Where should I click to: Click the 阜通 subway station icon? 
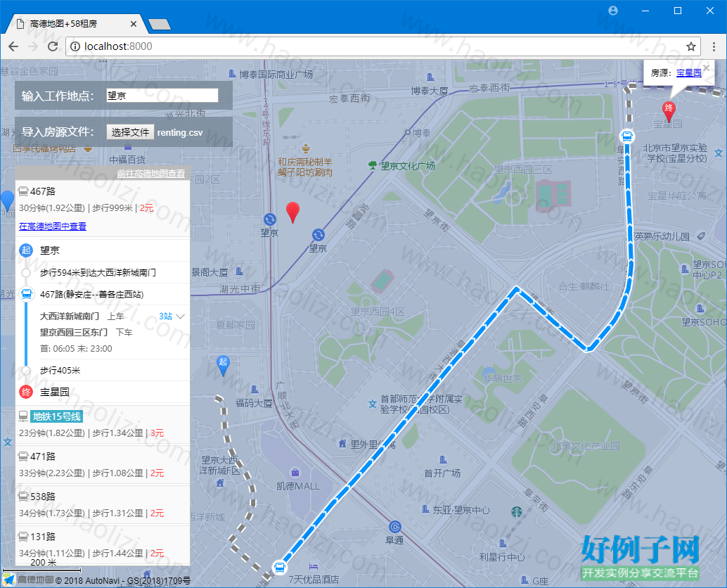(x=394, y=527)
